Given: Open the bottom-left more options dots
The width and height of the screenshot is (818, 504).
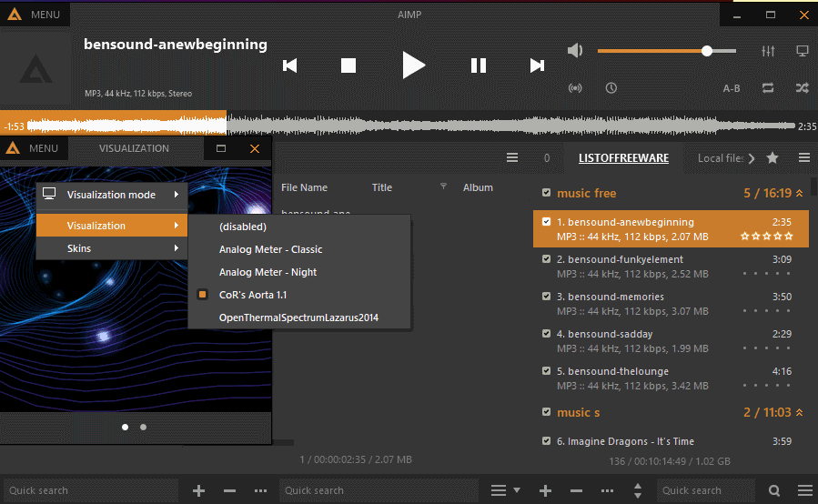Looking at the screenshot, I should (261, 490).
